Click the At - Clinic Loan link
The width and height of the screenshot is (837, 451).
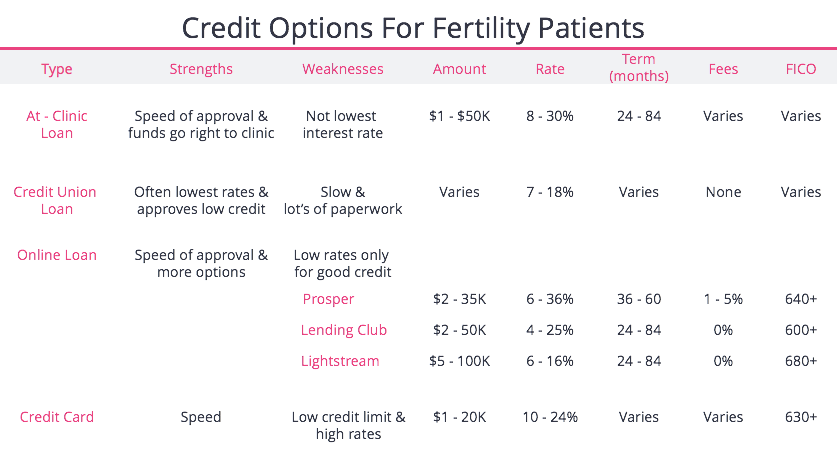tap(57, 124)
